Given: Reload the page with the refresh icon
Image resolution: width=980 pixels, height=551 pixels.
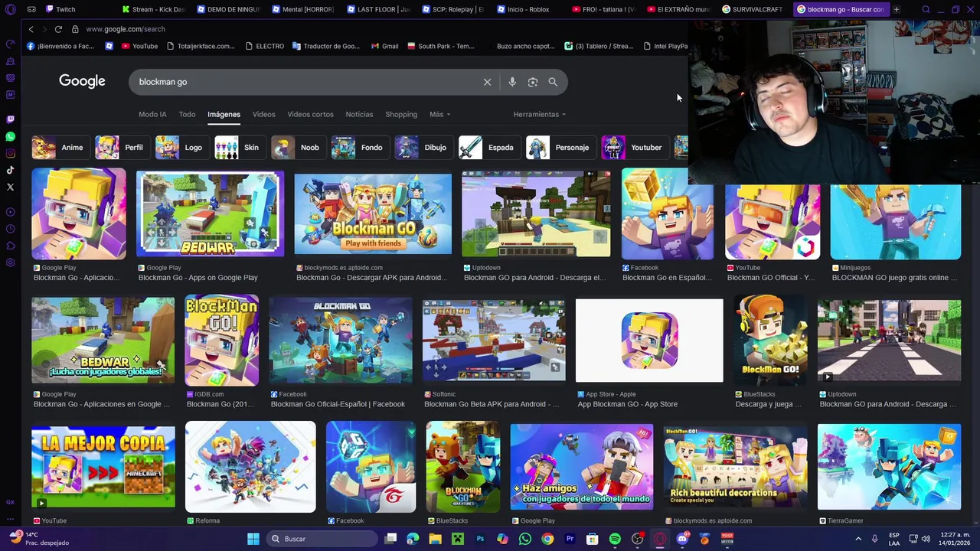Looking at the screenshot, I should point(58,29).
